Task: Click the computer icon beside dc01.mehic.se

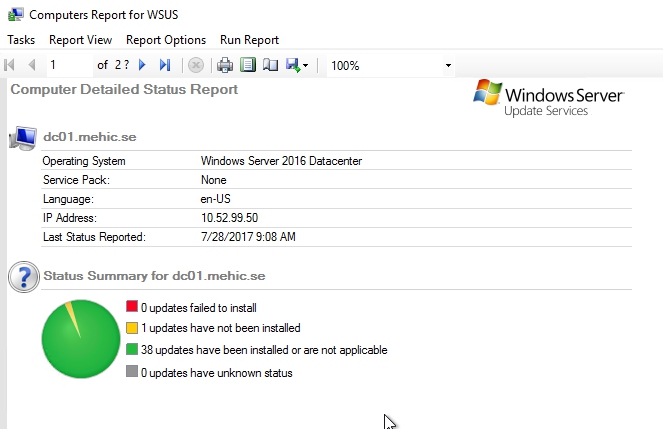Action: (x=22, y=138)
